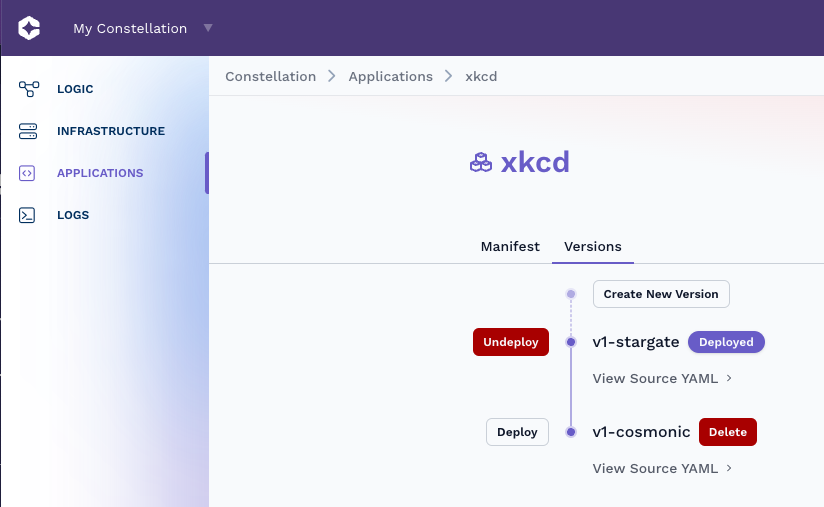Click the v1-stargate version name
Screen dimensions: 824x507
[x=636, y=342]
